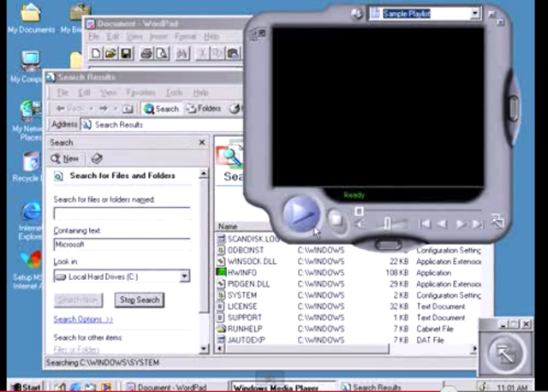Click Open file icon in WordPad
The height and width of the screenshot is (392, 548).
[x=110, y=53]
